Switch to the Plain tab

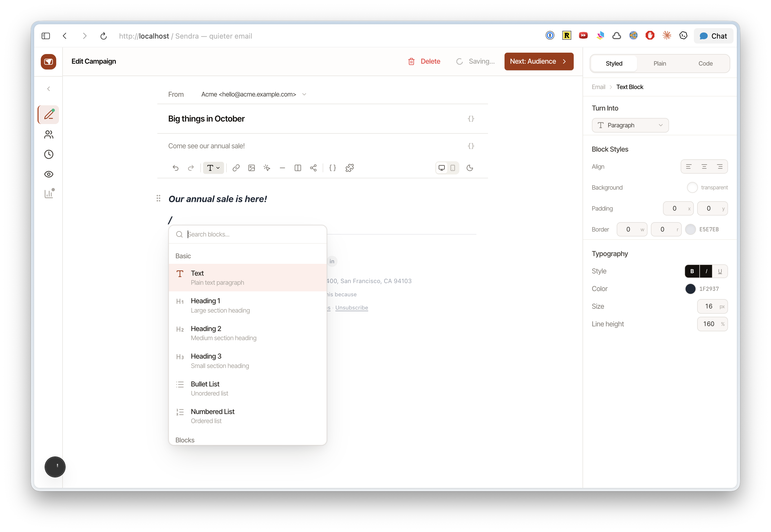pos(659,63)
